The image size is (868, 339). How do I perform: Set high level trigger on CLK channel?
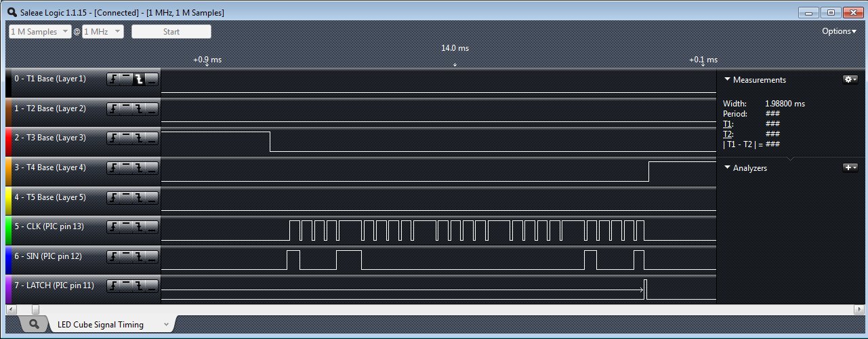click(126, 226)
